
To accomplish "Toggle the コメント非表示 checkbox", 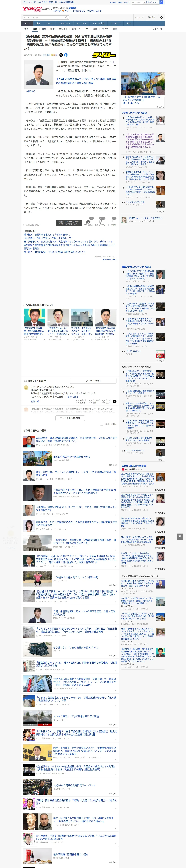I will [102, 424].
